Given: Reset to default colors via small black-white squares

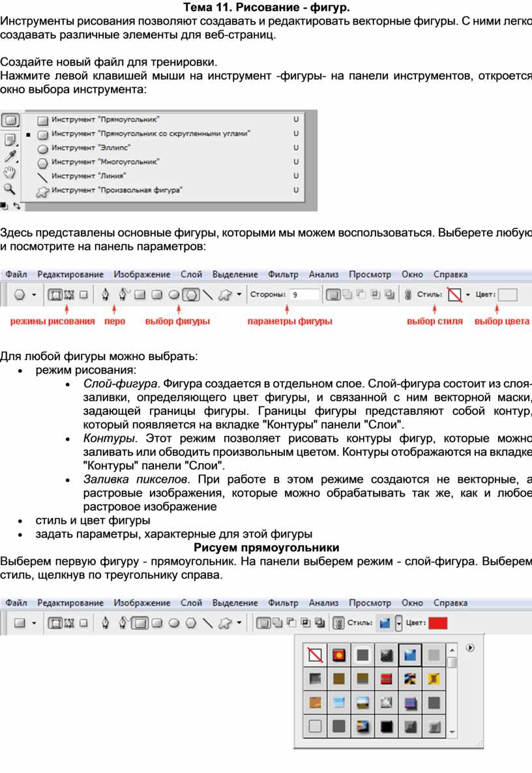Looking at the screenshot, I should pos(4,206).
